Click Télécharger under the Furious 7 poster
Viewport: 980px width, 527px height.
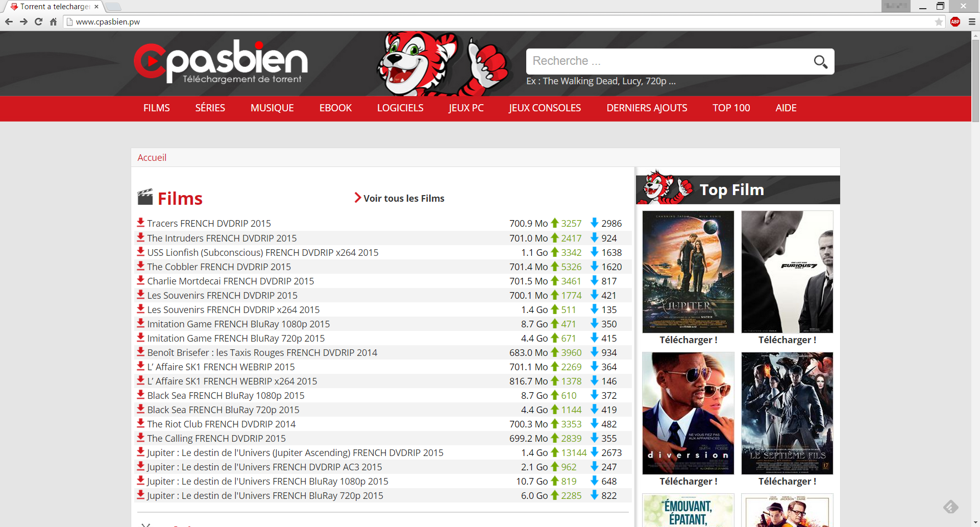coord(787,340)
